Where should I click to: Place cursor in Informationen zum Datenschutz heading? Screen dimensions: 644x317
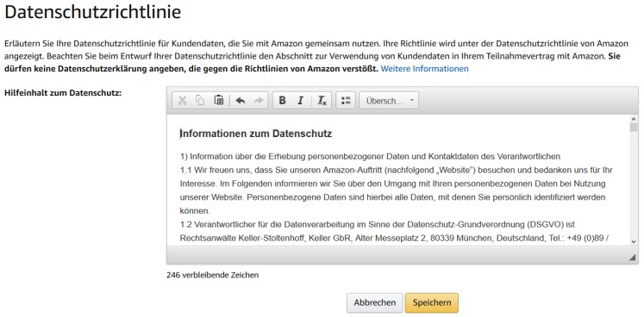256,134
